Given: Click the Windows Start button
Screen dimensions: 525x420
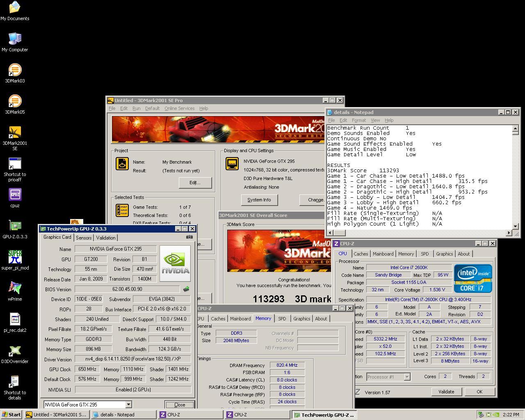Looking at the screenshot, I should pos(11,415).
